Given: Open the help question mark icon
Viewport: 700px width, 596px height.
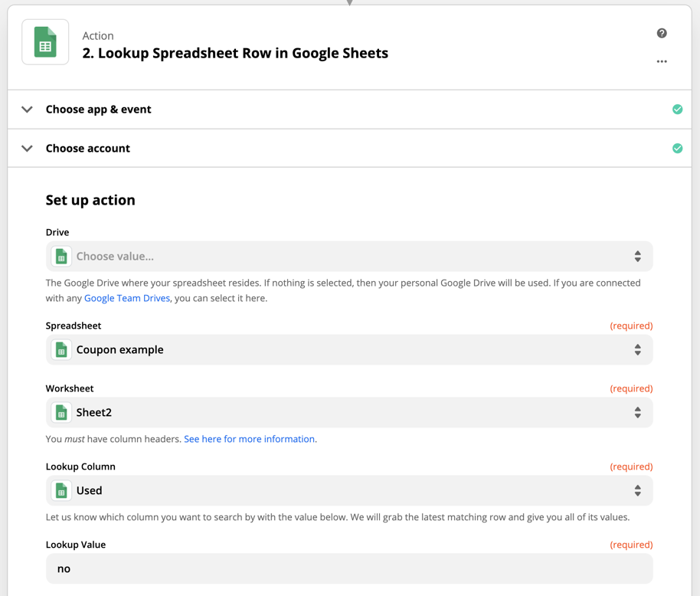Looking at the screenshot, I should (x=662, y=33).
